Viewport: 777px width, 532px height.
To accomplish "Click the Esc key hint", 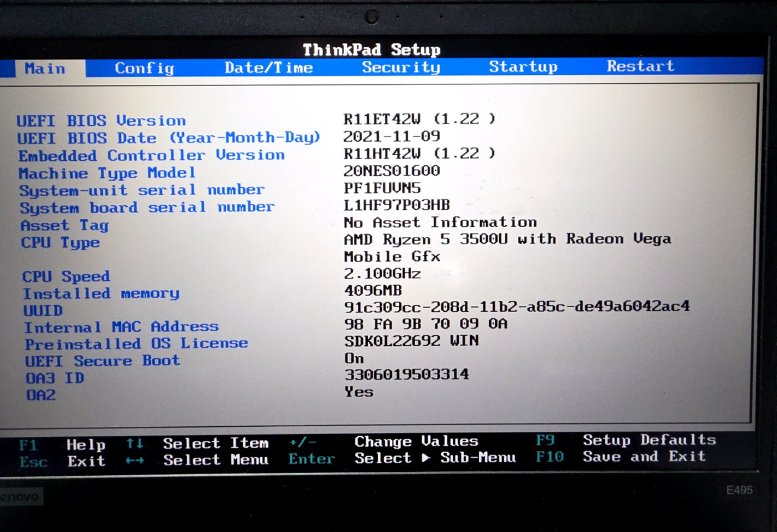I will pos(33,462).
